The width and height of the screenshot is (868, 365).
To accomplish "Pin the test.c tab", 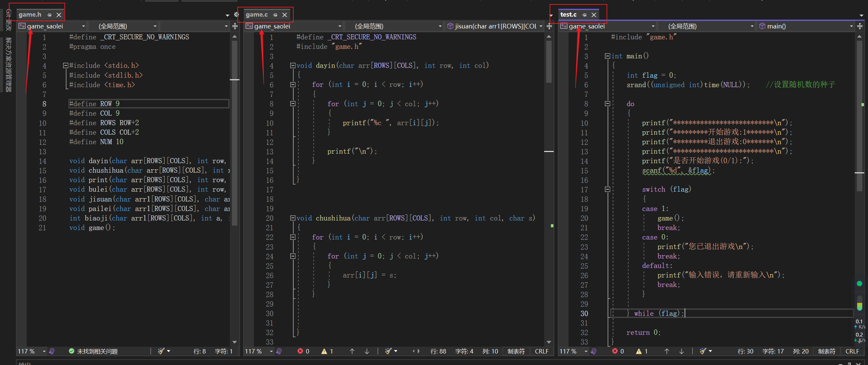I will click(x=584, y=15).
